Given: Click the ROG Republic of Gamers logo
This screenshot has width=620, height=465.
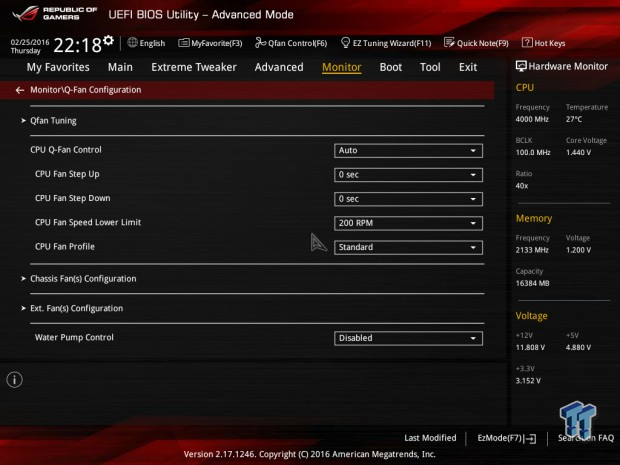Looking at the screenshot, I should click(55, 13).
